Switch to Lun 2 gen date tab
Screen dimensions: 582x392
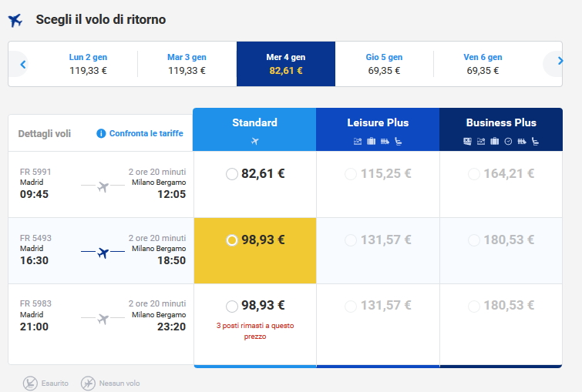(x=88, y=63)
